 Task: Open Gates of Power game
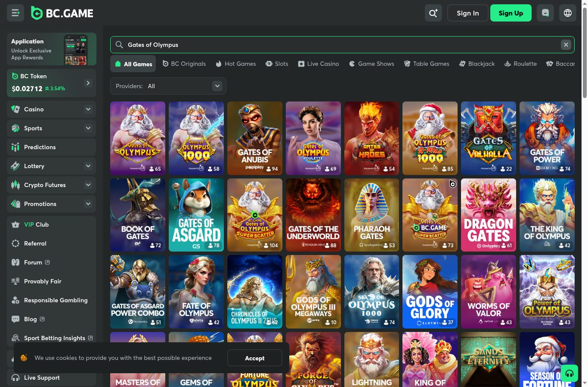pyautogui.click(x=547, y=138)
